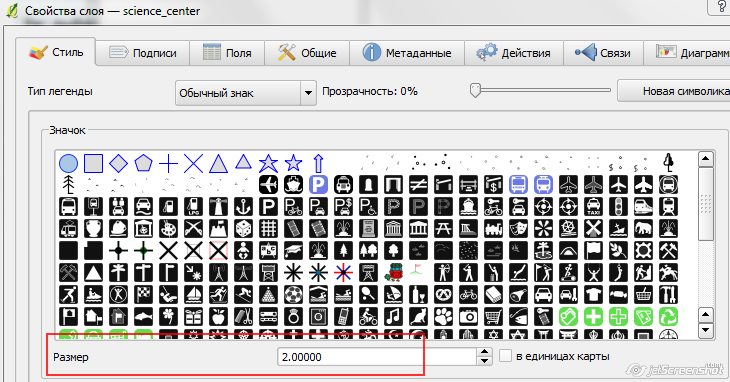
Task: Choose the crossed swords icon
Action: [193, 228]
